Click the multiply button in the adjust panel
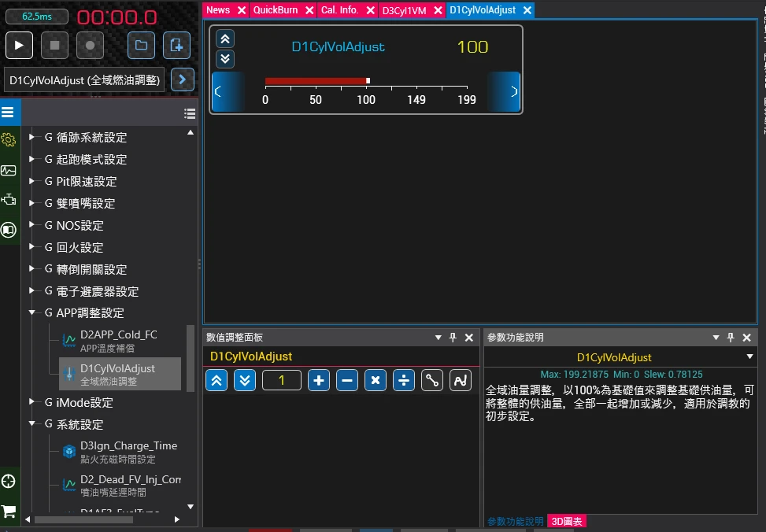The image size is (766, 532). click(376, 381)
